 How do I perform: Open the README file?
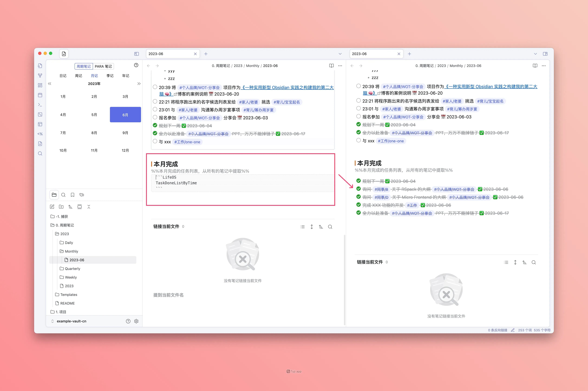click(67, 303)
